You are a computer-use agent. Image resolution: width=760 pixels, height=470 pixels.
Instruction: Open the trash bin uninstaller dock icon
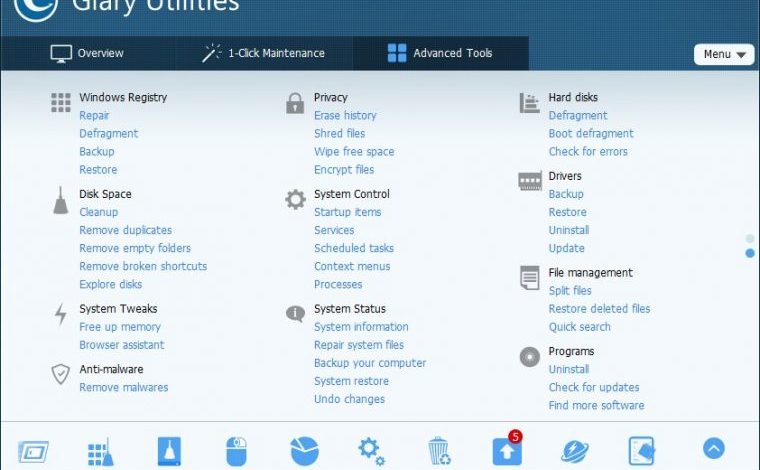tap(439, 451)
